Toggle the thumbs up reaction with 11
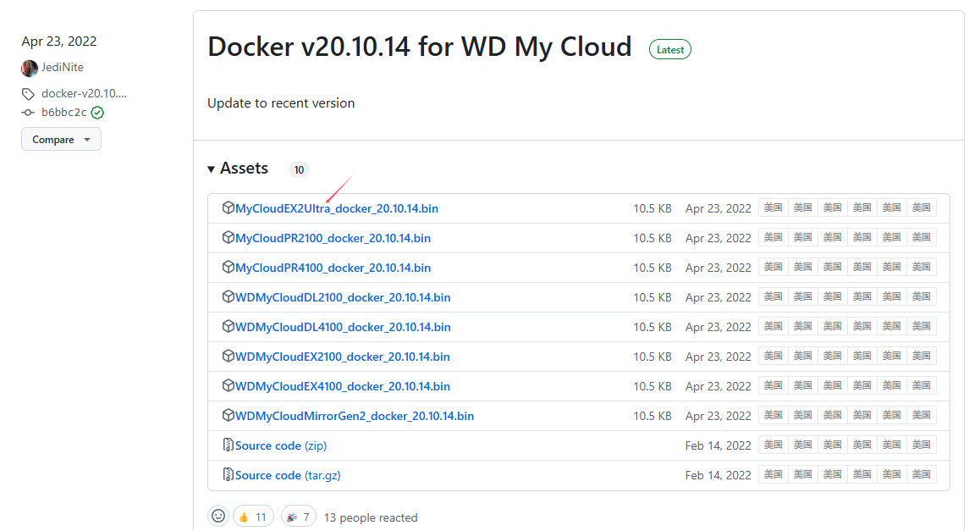Screen dimensions: 980x531 tap(253, 517)
